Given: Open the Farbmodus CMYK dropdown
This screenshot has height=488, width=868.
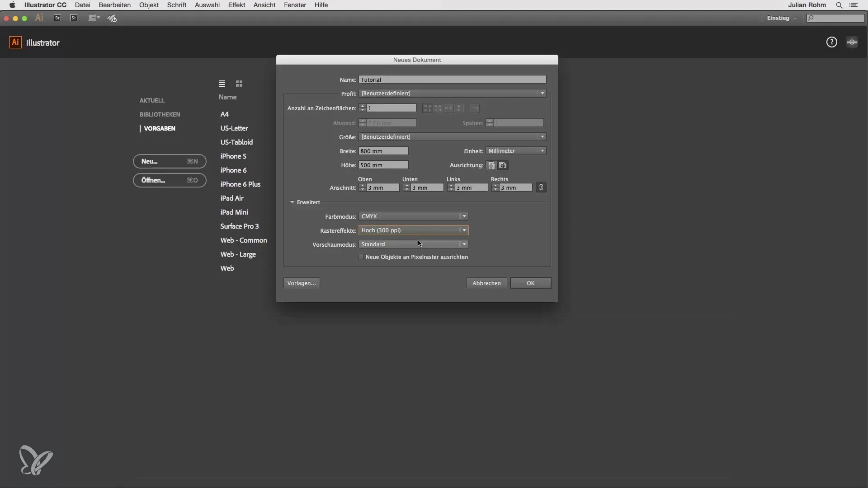Looking at the screenshot, I should pyautogui.click(x=413, y=216).
